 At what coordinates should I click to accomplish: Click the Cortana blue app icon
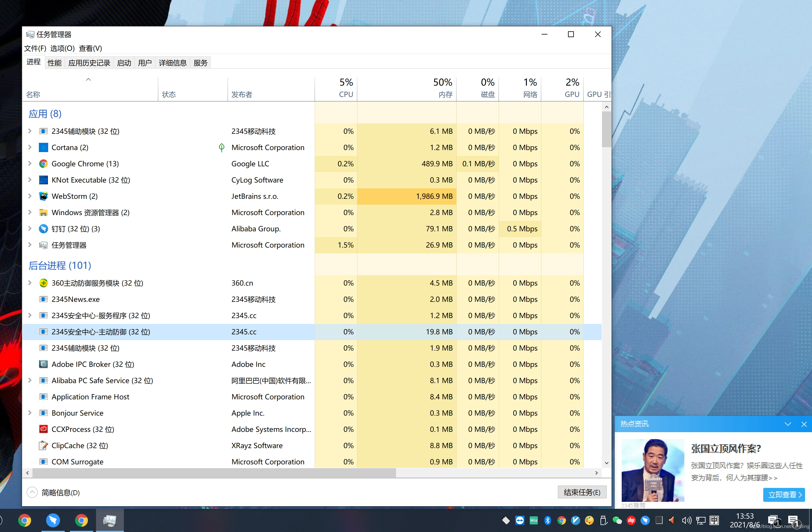43,147
